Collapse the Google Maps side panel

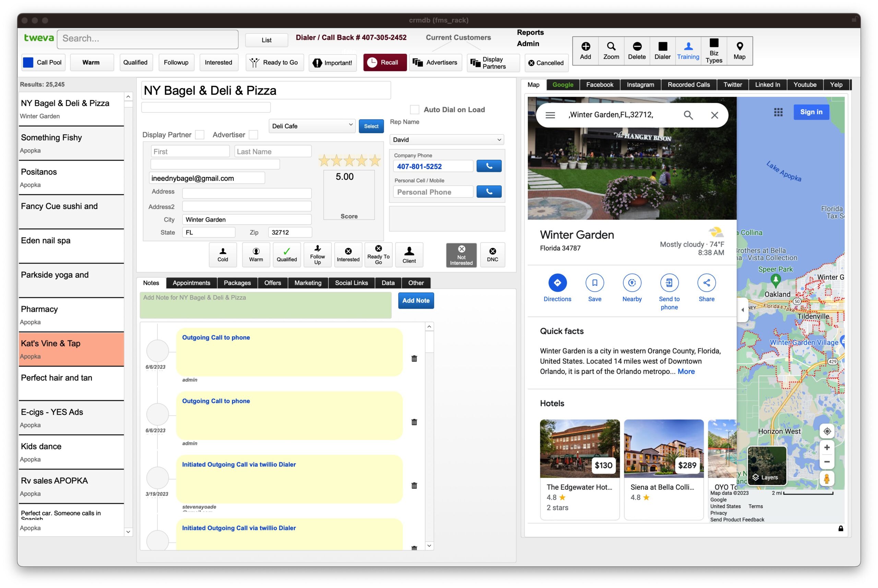click(x=742, y=310)
